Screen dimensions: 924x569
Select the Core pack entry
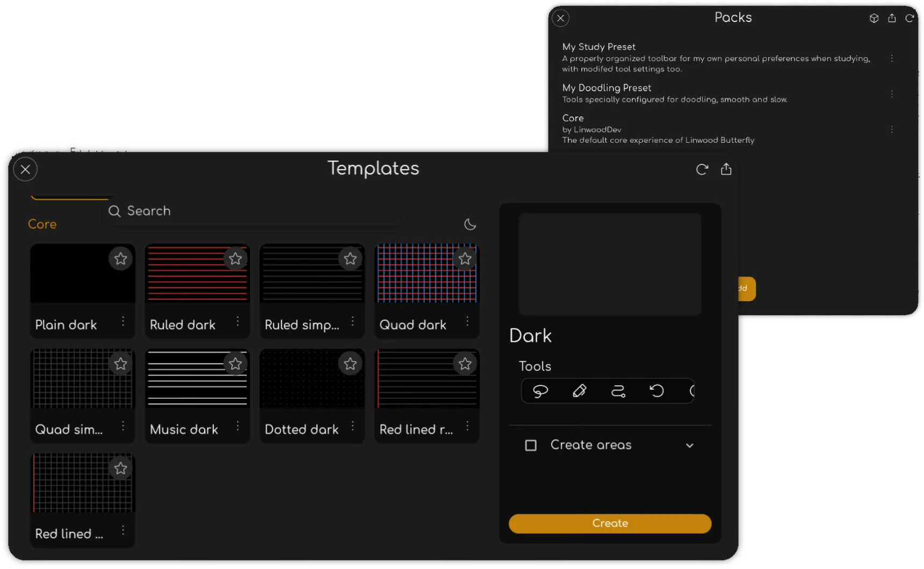[658, 129]
